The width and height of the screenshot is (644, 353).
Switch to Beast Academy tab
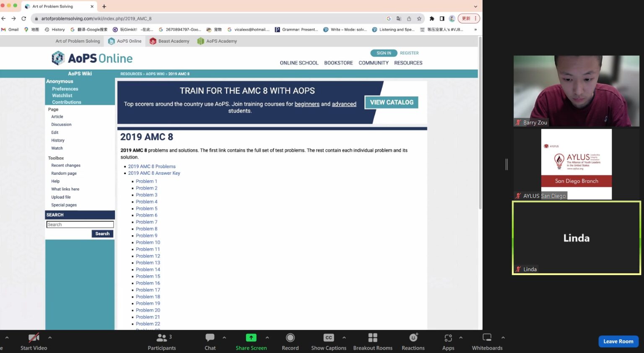[169, 41]
